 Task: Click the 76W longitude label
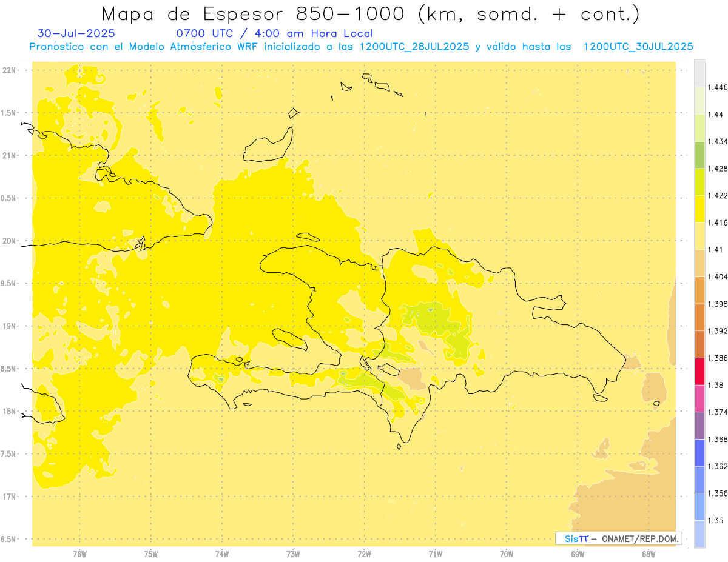(x=79, y=554)
